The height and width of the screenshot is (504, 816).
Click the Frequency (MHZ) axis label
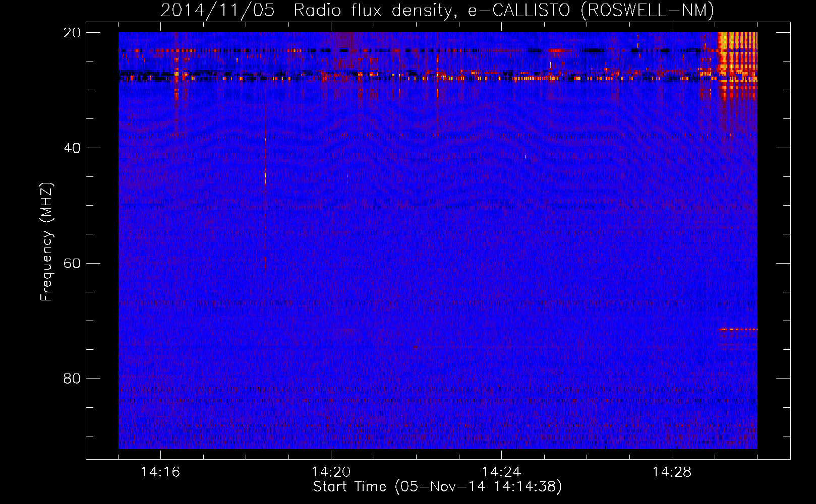pyautogui.click(x=46, y=242)
